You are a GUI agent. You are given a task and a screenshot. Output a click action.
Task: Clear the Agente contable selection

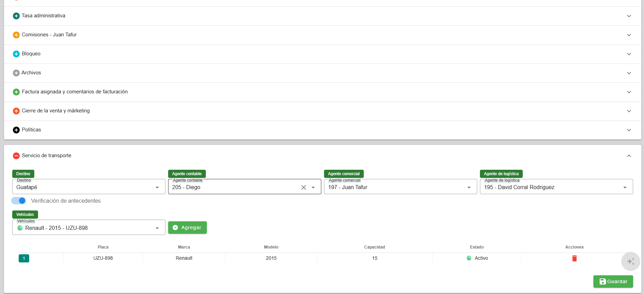(304, 187)
